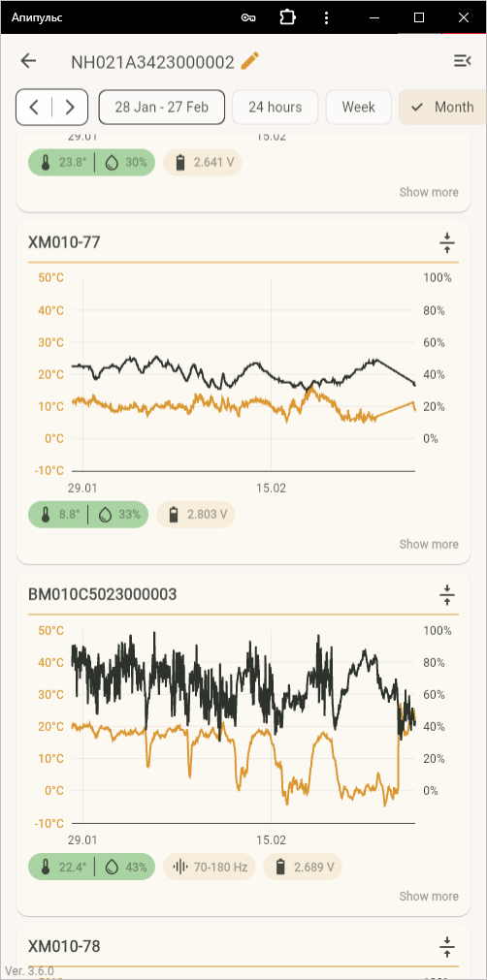This screenshot has height=980, width=487.
Task: Open the extensions puzzle icon in title bar
Action: pyautogui.click(x=287, y=17)
